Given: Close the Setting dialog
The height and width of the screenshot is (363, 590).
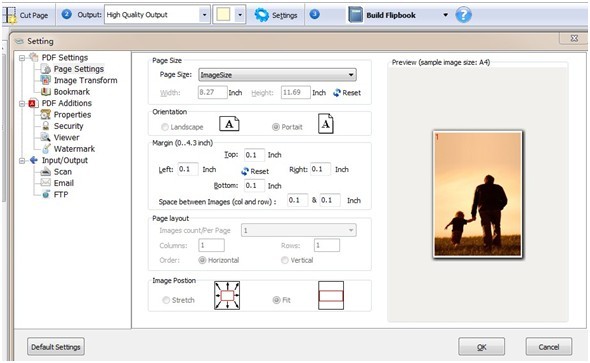Looking at the screenshot, I should [x=574, y=38].
